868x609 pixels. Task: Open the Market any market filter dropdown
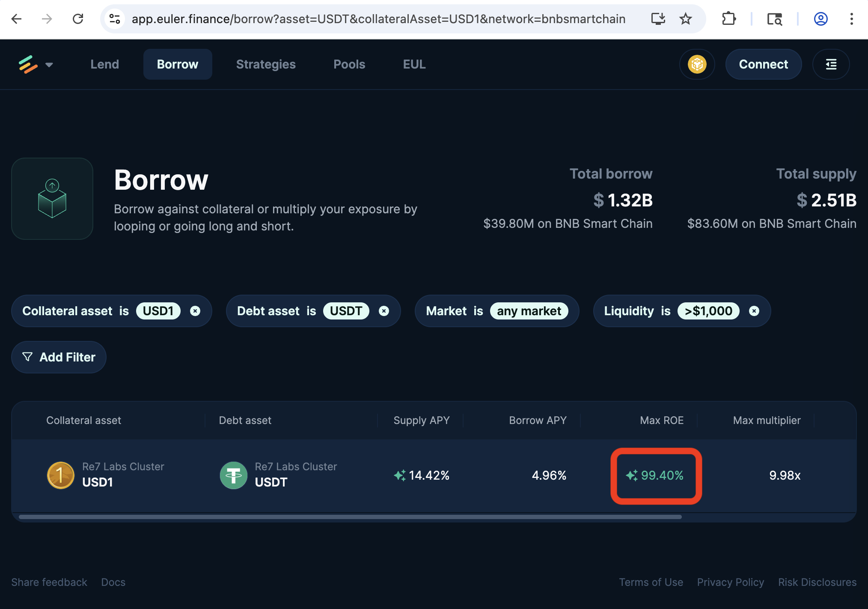pos(529,311)
